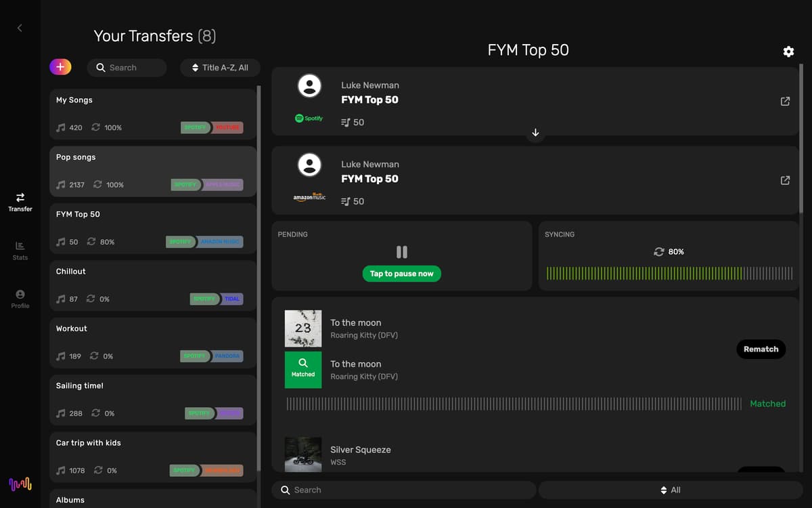Viewport: 812px width, 508px height.
Task: Click the app logo in the bottom-left corner
Action: coord(20,484)
